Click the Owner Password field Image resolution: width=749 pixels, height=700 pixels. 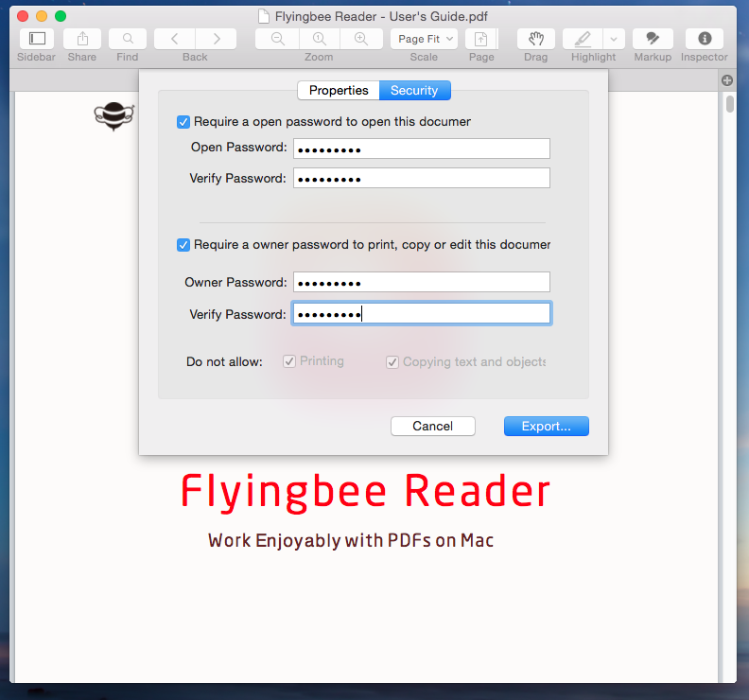[422, 282]
